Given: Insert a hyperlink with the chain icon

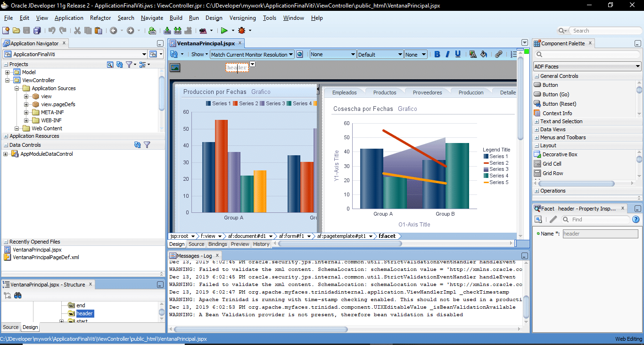Looking at the screenshot, I should click(x=499, y=54).
